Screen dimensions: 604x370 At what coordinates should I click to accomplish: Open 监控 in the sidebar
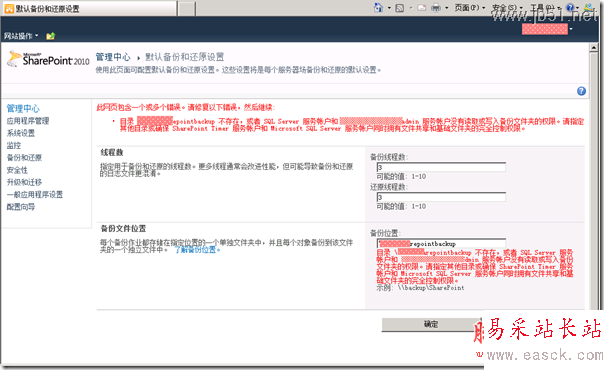pyautogui.click(x=14, y=146)
